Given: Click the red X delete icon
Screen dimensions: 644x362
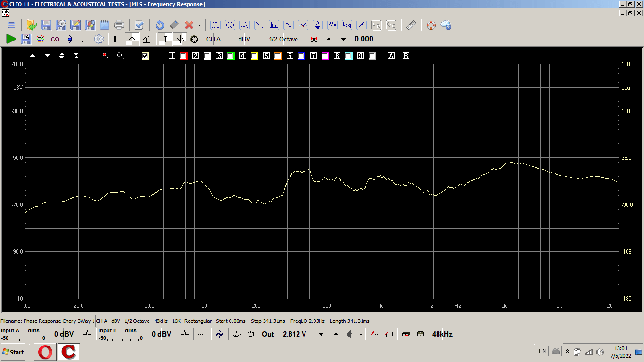Looking at the screenshot, I should tap(189, 25).
